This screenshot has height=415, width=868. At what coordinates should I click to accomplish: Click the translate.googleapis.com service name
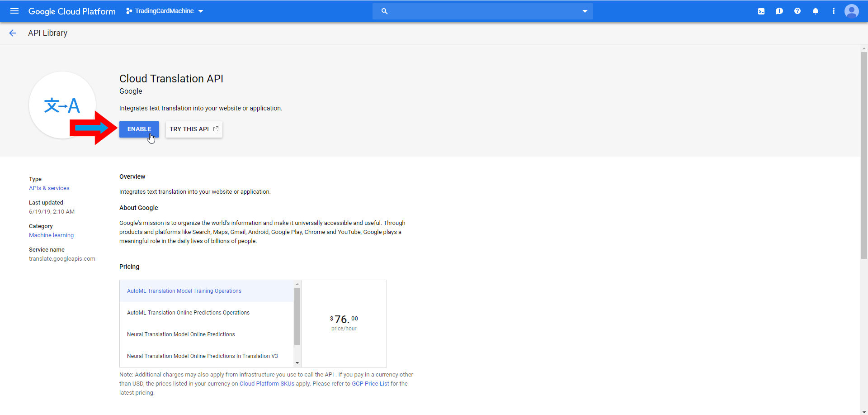62,259
